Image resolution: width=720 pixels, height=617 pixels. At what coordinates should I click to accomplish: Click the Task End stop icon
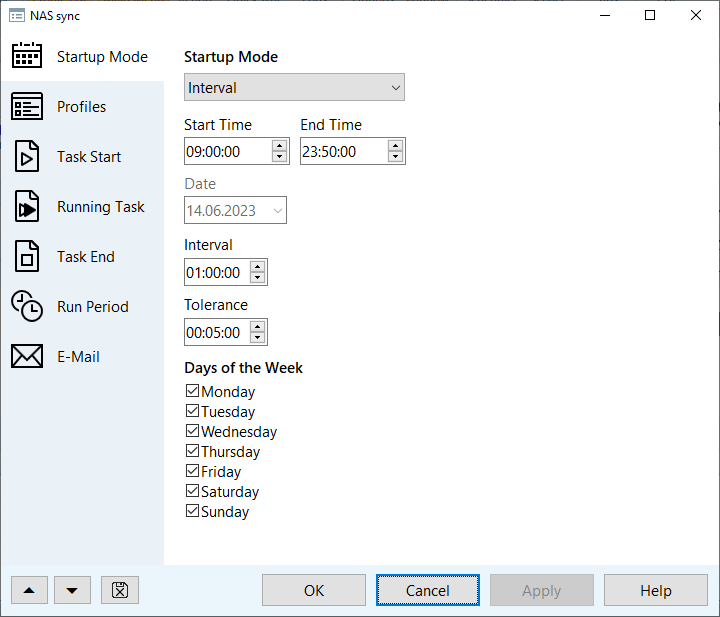(x=27, y=257)
